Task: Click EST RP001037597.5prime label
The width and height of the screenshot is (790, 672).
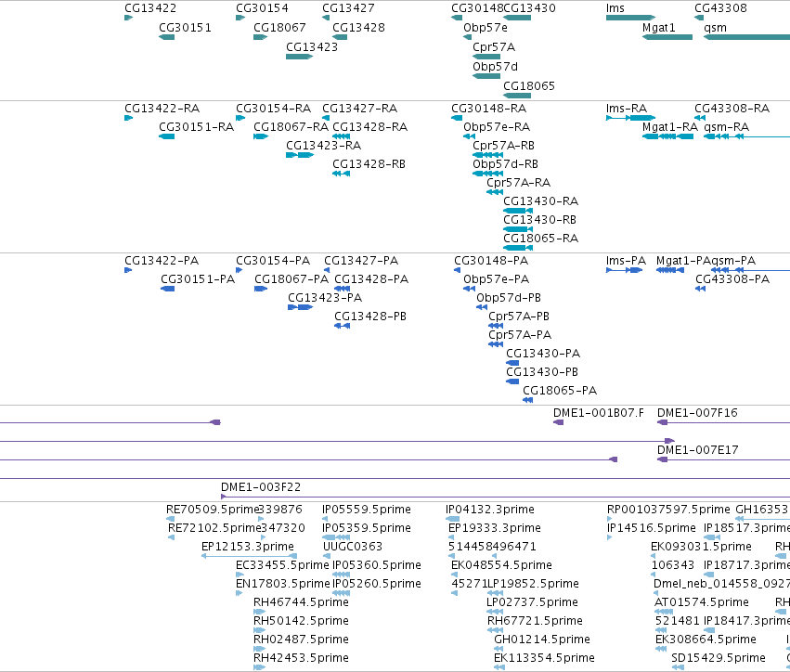Action: [668, 510]
